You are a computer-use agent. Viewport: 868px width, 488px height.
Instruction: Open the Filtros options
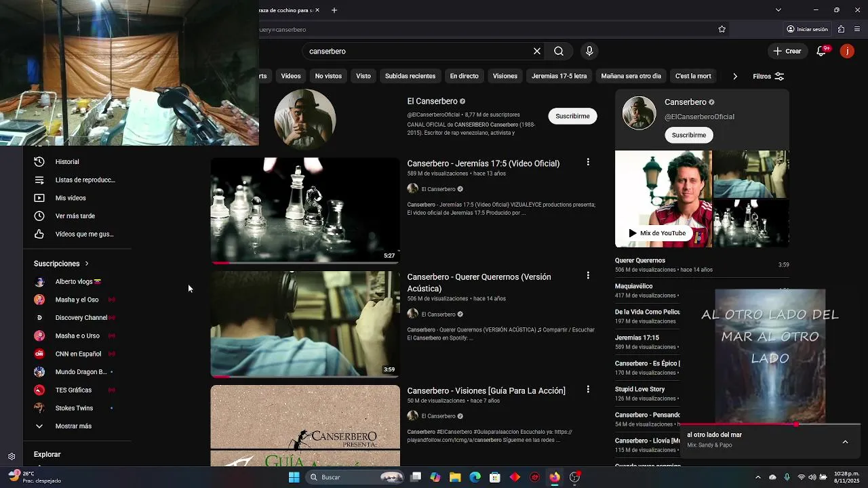(x=768, y=76)
